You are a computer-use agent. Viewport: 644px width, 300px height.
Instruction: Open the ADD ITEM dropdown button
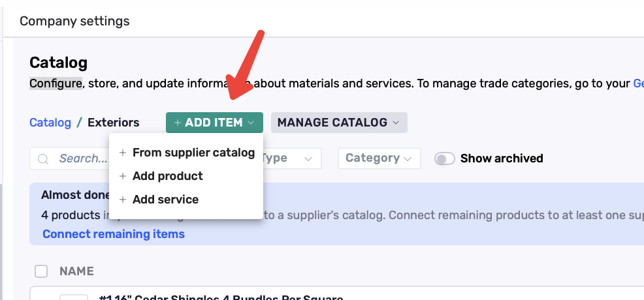click(x=214, y=123)
